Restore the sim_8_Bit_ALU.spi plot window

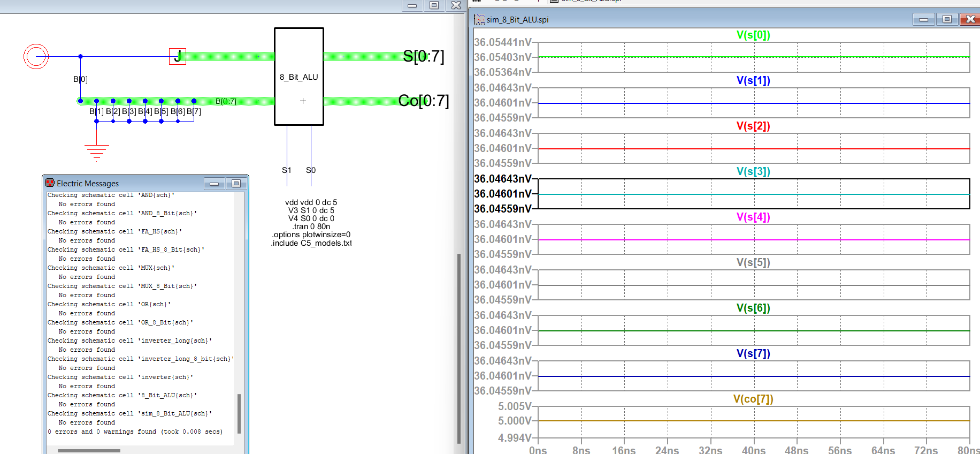947,19
